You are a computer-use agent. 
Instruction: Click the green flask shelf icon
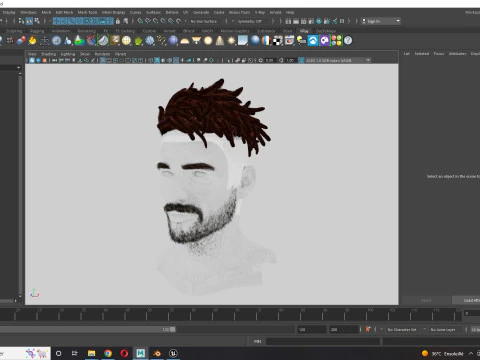79,41
